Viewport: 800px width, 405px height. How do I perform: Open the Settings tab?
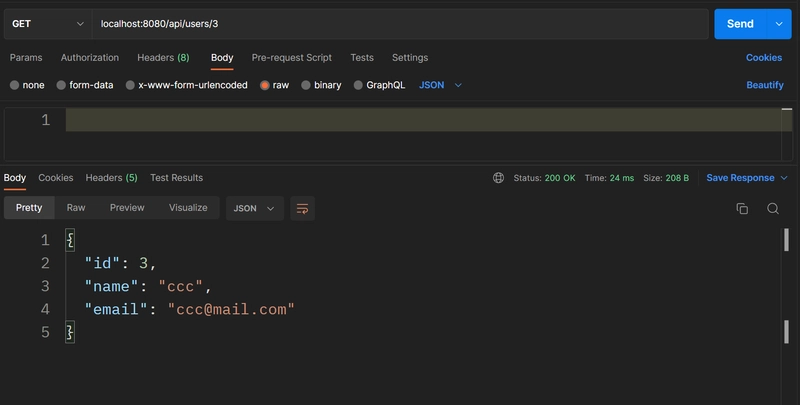(x=410, y=58)
